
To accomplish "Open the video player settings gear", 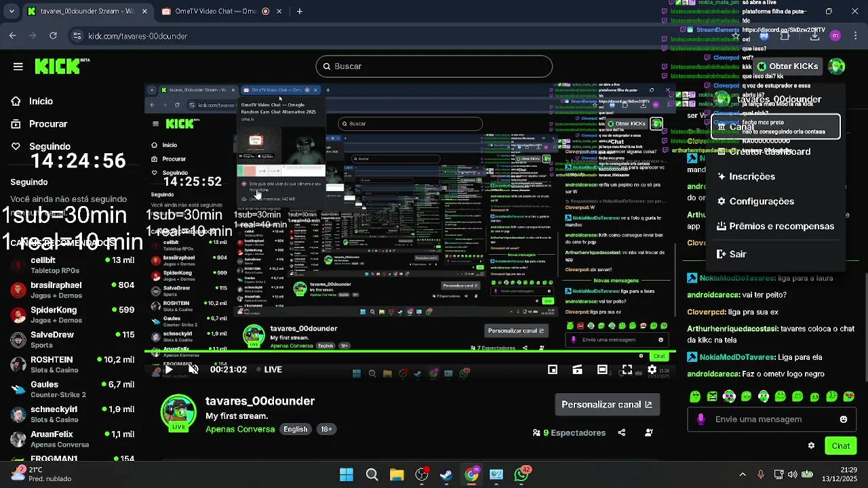I will click(x=652, y=369).
